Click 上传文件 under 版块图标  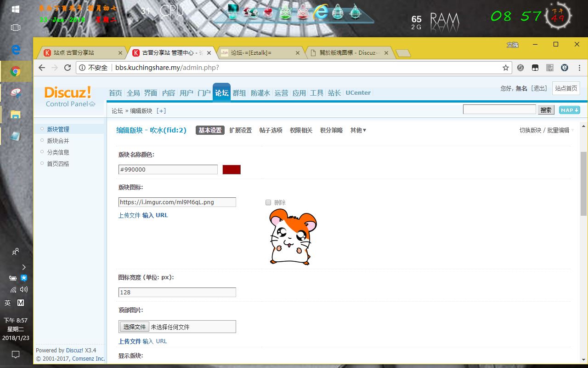tap(129, 215)
